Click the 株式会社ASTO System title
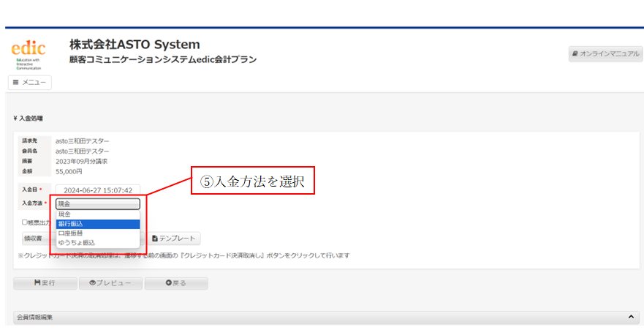Screen dimensions: 644x330 (x=135, y=45)
